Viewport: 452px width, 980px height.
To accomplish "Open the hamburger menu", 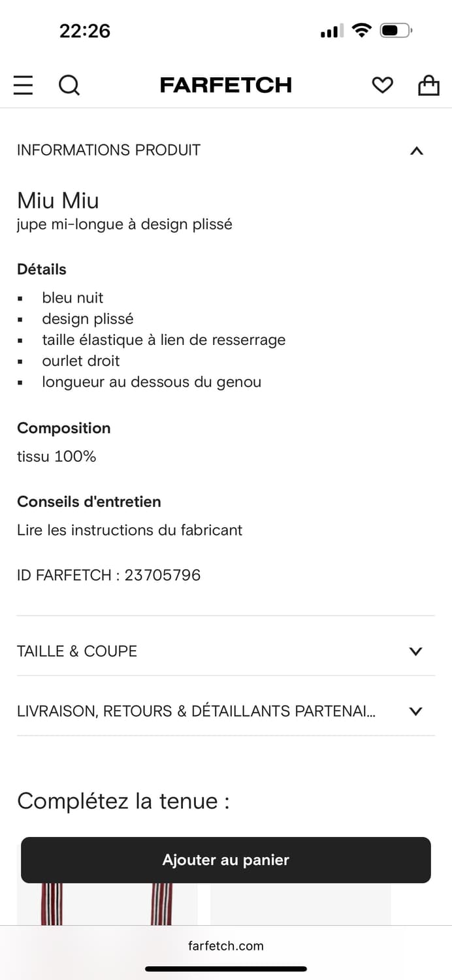I will coord(23,85).
